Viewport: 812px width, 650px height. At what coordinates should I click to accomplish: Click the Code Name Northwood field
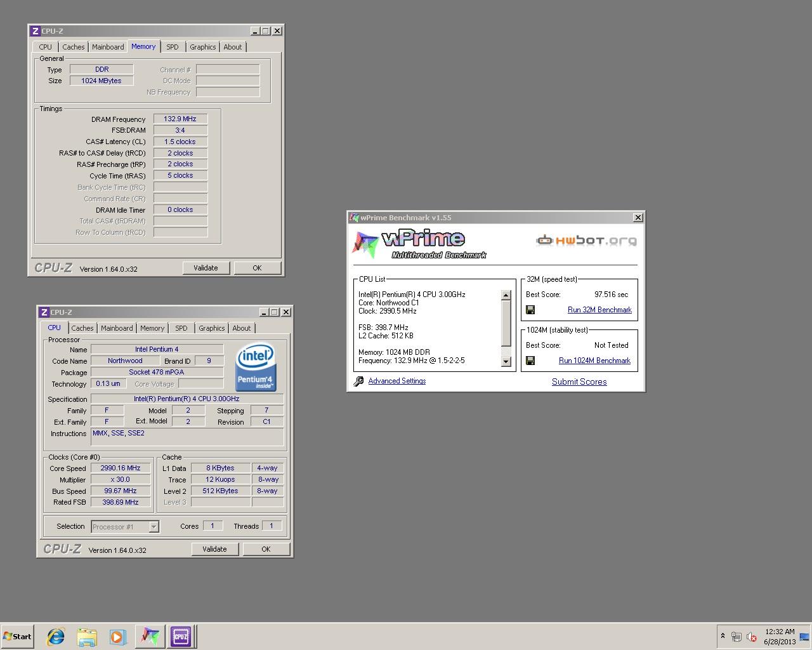tap(125, 361)
